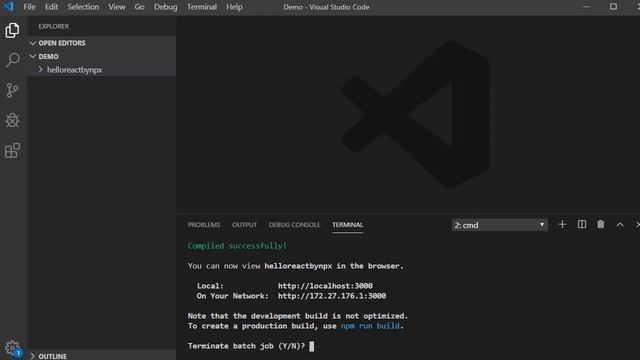
Task: Click the VS Code logo in title bar
Action: [9, 7]
